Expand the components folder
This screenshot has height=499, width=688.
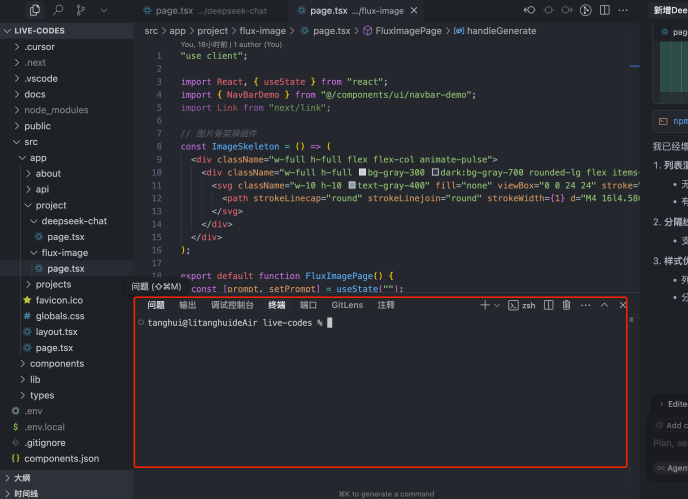56,363
